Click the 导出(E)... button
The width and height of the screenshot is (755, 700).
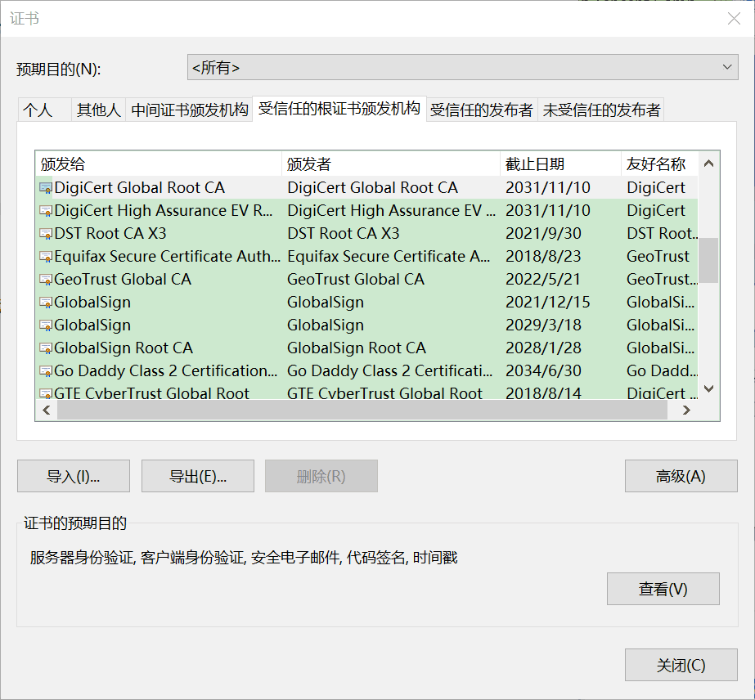pyautogui.click(x=197, y=476)
